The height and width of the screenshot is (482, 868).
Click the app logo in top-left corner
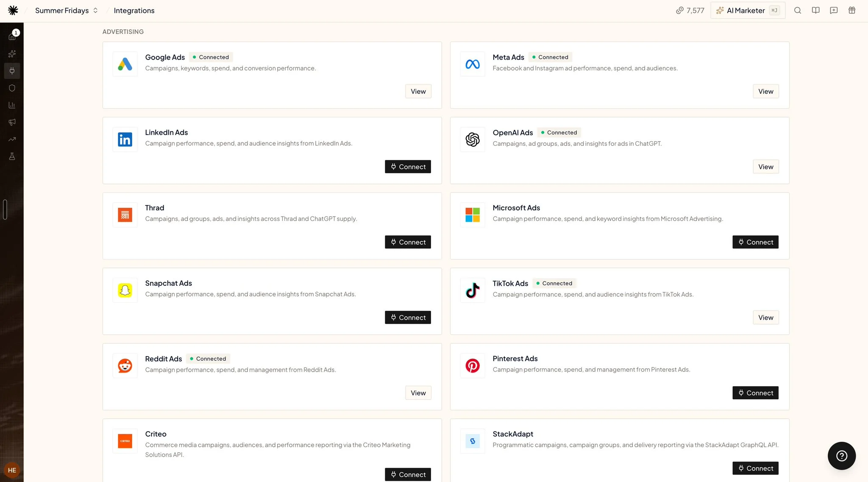(13, 10)
